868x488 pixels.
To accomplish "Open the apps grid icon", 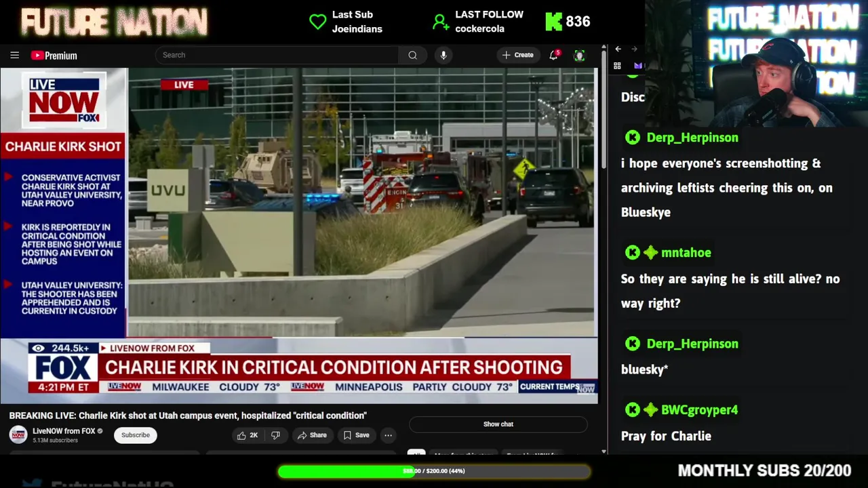I will (x=617, y=66).
